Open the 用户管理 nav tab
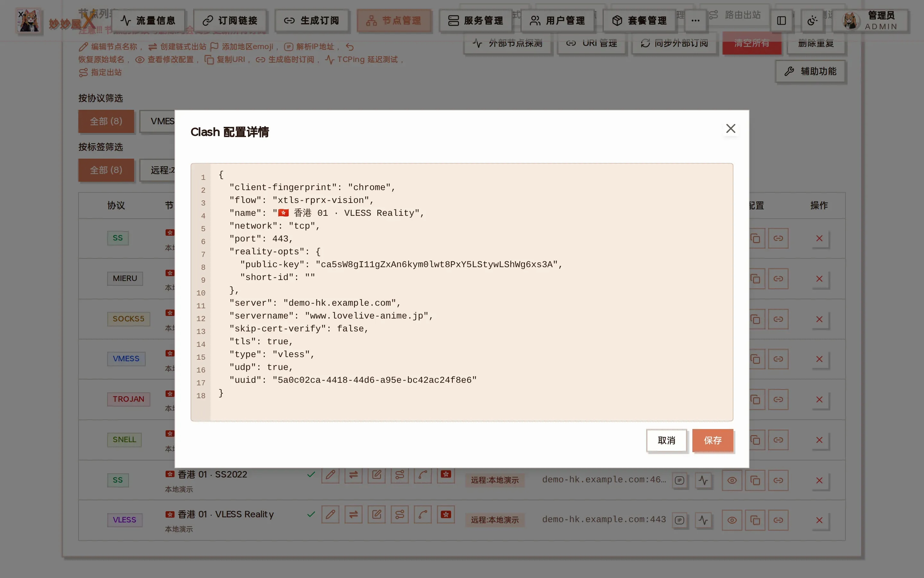 tap(558, 20)
